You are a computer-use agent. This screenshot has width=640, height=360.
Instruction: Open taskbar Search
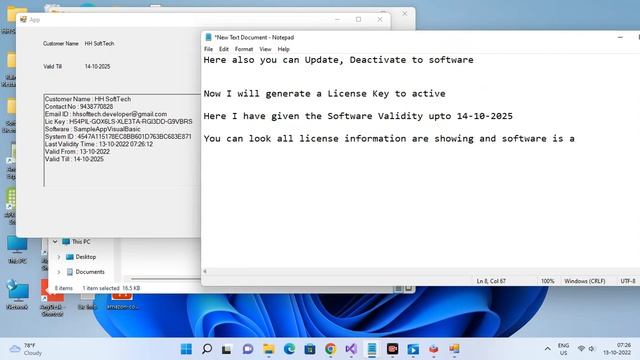tap(207, 349)
